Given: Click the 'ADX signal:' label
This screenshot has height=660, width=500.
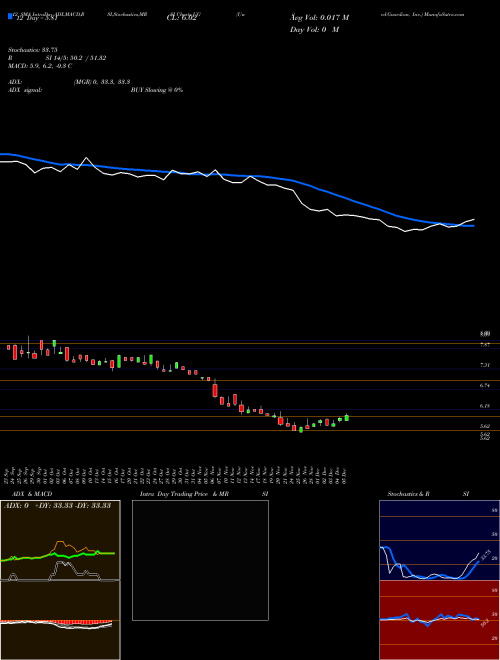Looking at the screenshot, I should [x=24, y=90].
